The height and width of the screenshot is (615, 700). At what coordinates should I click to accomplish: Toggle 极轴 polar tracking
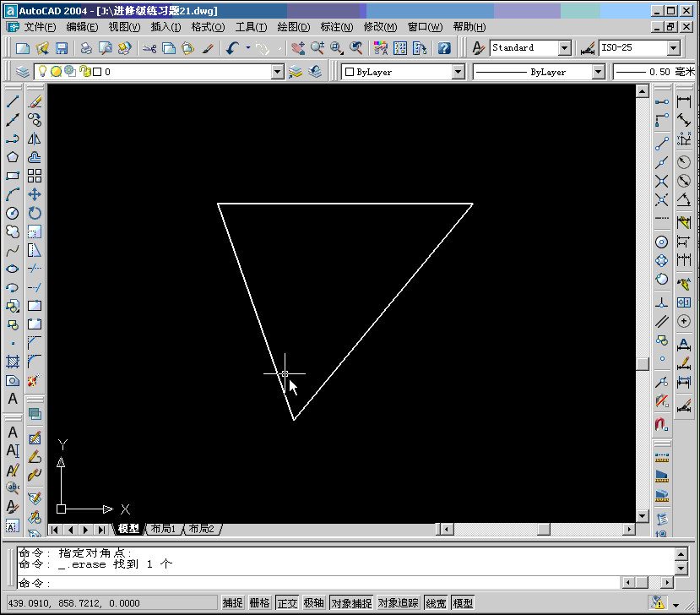point(313,603)
